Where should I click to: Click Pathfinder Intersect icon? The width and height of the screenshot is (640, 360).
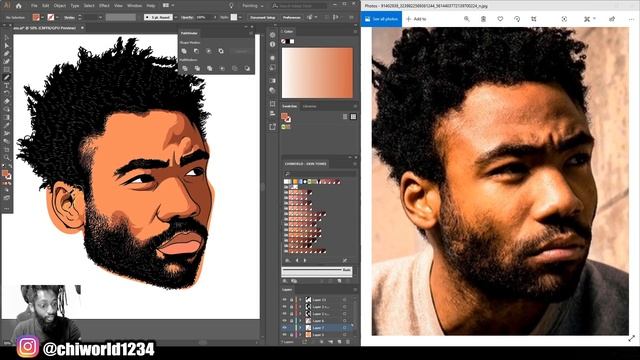(x=209, y=51)
